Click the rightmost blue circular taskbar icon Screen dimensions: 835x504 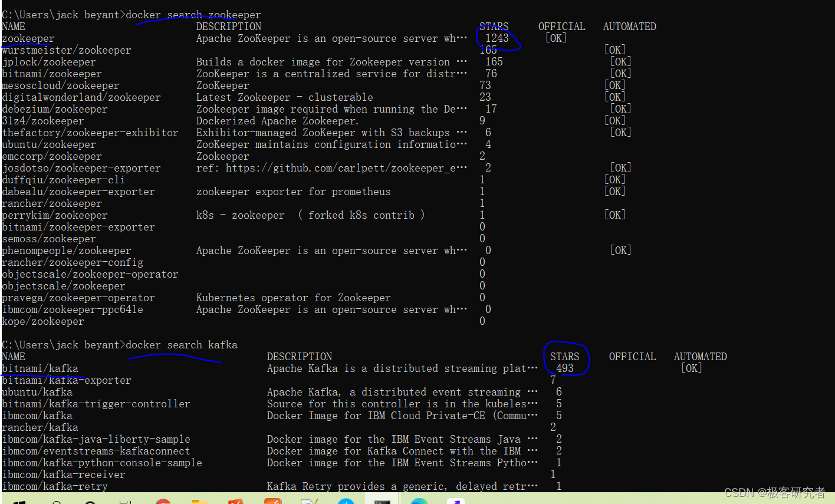(419, 501)
